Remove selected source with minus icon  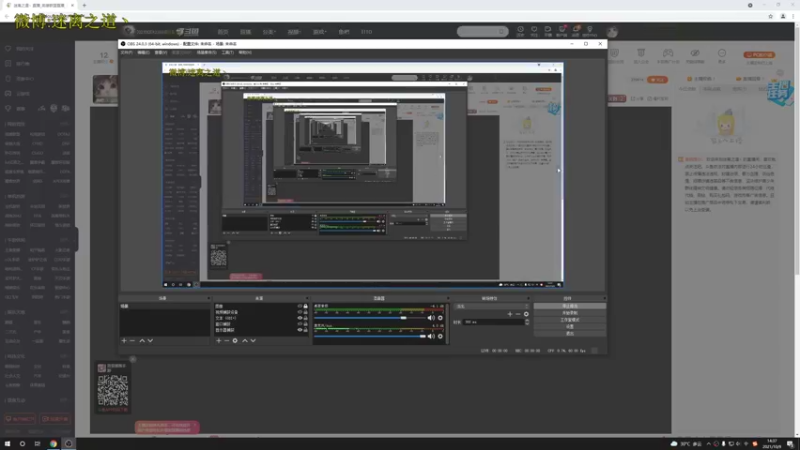pos(227,340)
